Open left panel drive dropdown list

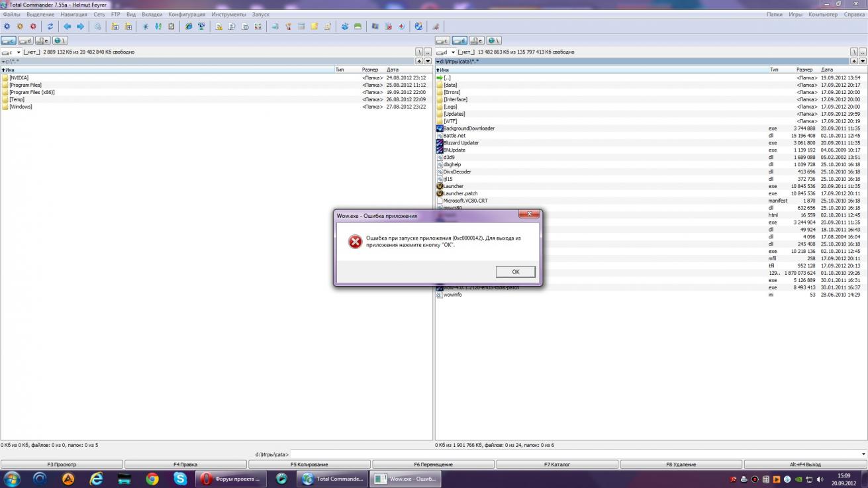click(19, 52)
